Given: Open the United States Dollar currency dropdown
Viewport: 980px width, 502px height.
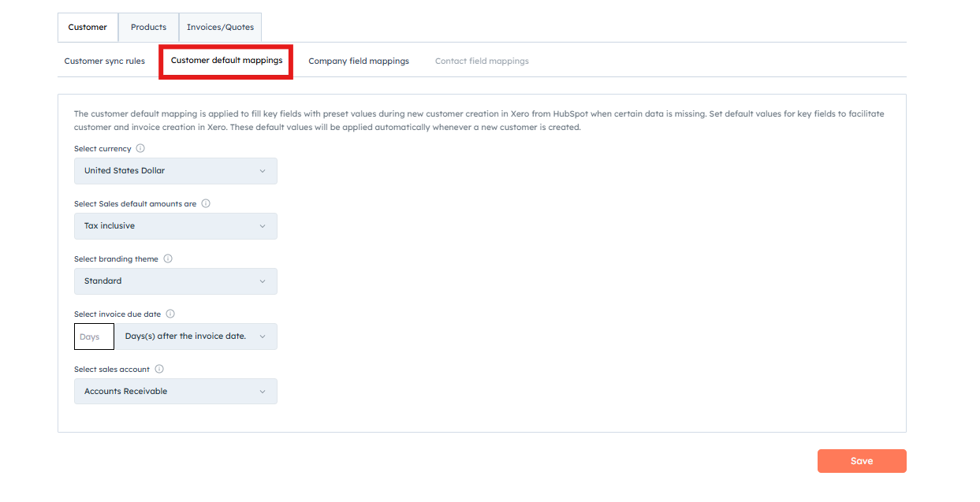Looking at the screenshot, I should coord(176,171).
